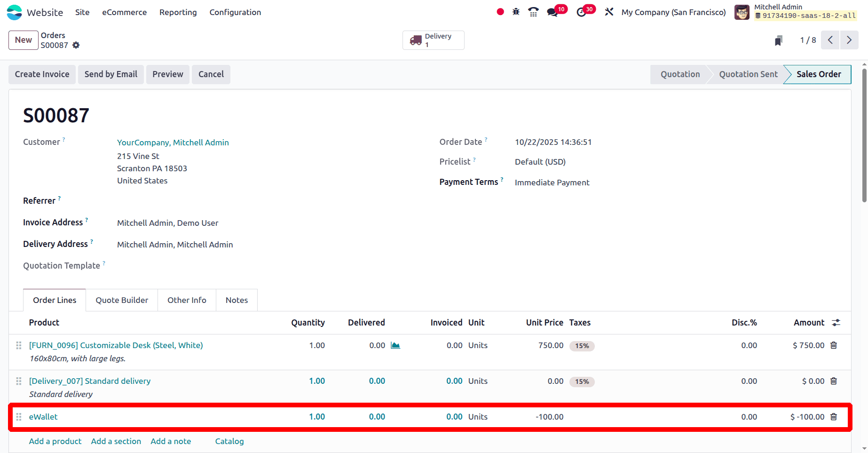This screenshot has height=453, width=868.
Task: Go to the previous order record
Action: [830, 40]
